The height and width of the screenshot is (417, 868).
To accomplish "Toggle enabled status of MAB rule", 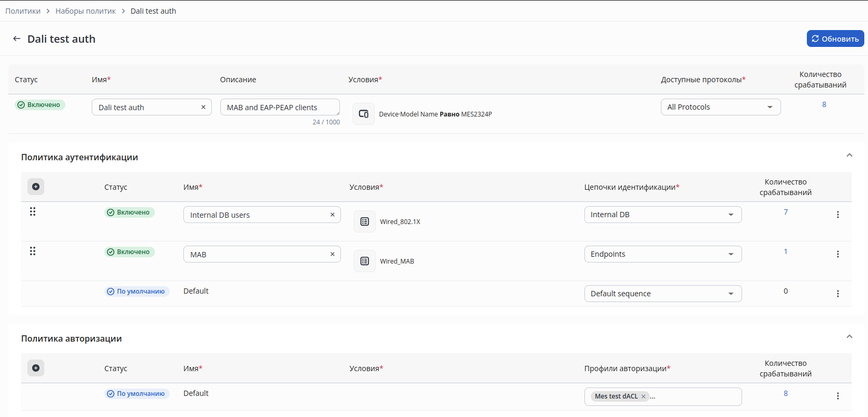I will click(x=130, y=252).
